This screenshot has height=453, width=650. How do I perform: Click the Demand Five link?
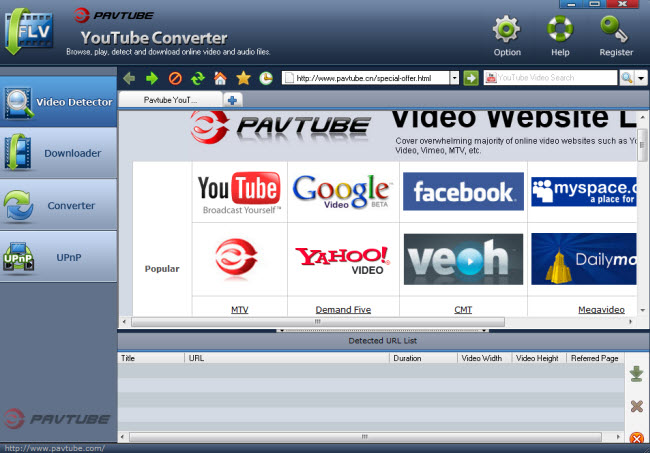[x=343, y=310]
